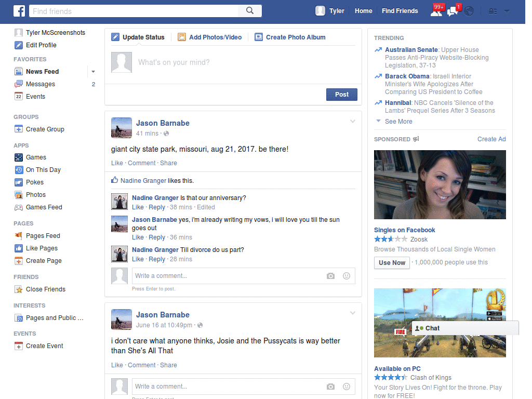Like the 'Till divorce do us part?' comment
The image size is (532, 399).
point(138,259)
